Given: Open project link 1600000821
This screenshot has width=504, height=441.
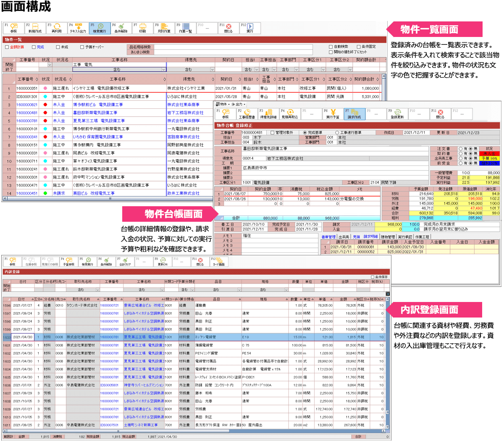Looking at the screenshot, I should point(27,105).
